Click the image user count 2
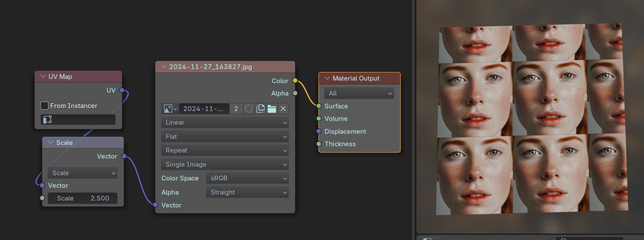The width and height of the screenshot is (644, 240). [x=236, y=109]
